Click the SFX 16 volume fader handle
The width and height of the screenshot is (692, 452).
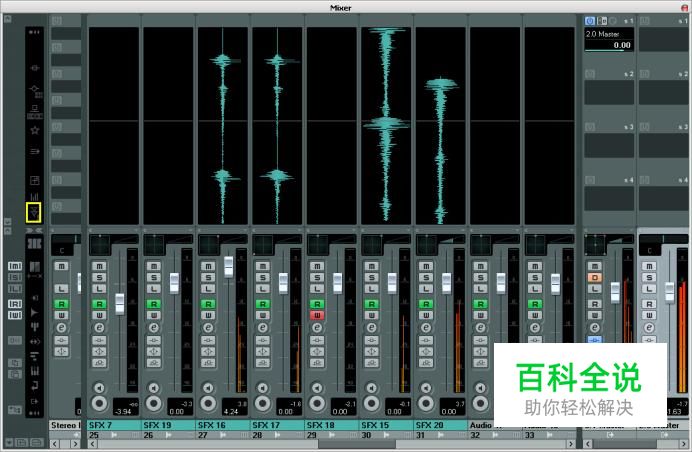(x=229, y=267)
